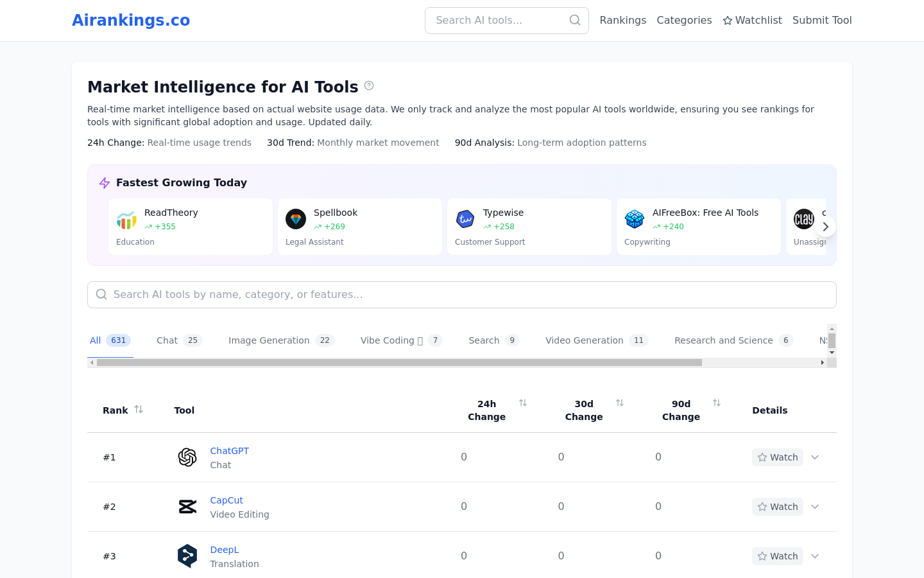Click the tabs scrollbar left arrow
The height and width of the screenshot is (578, 924).
pos(92,363)
